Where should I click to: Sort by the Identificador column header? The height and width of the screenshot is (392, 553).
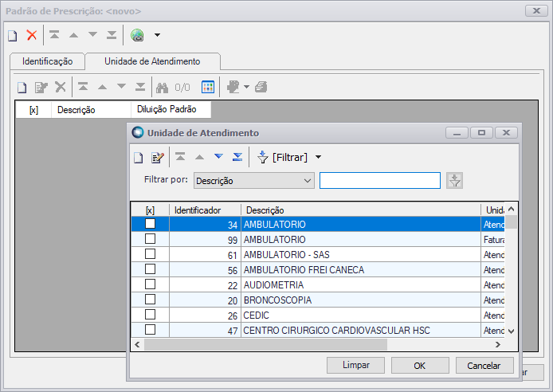point(206,210)
